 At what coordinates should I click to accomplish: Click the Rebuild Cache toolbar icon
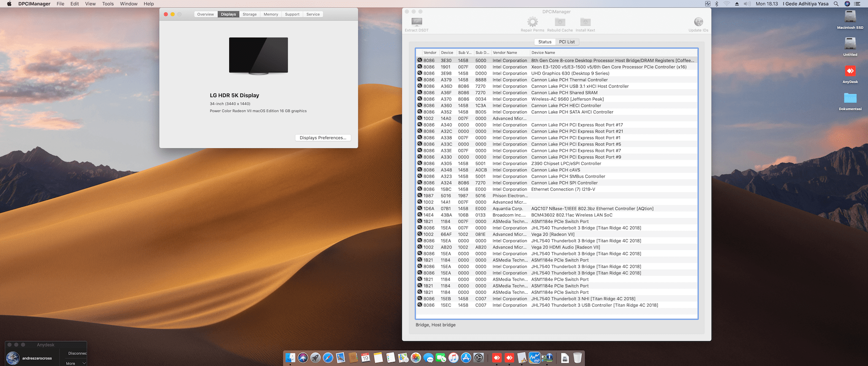pos(560,22)
